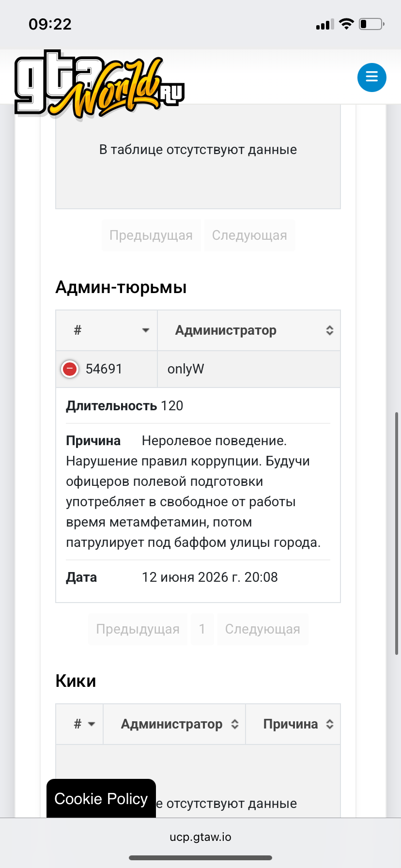Sort Кики table by Причина column
The image size is (401, 868).
point(293,724)
